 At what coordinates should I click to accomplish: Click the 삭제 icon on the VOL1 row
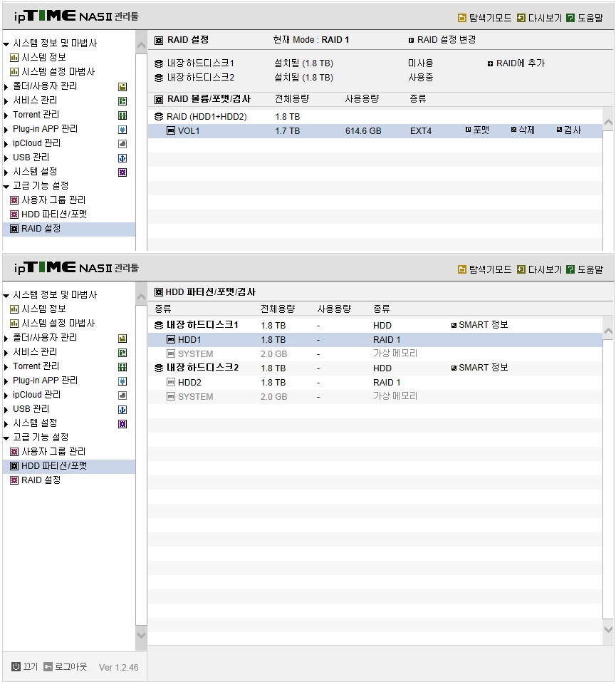point(514,130)
